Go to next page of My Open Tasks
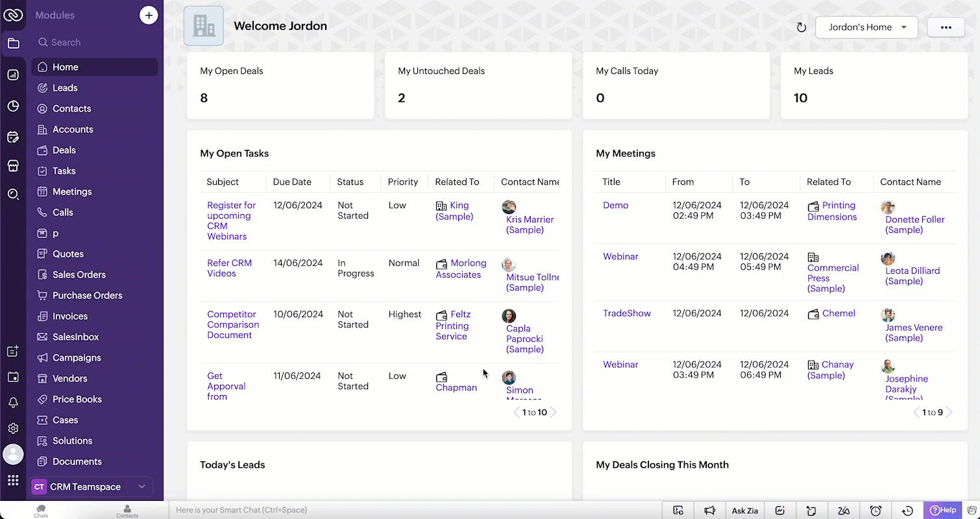Viewport: 980px width, 519px height. (554, 412)
